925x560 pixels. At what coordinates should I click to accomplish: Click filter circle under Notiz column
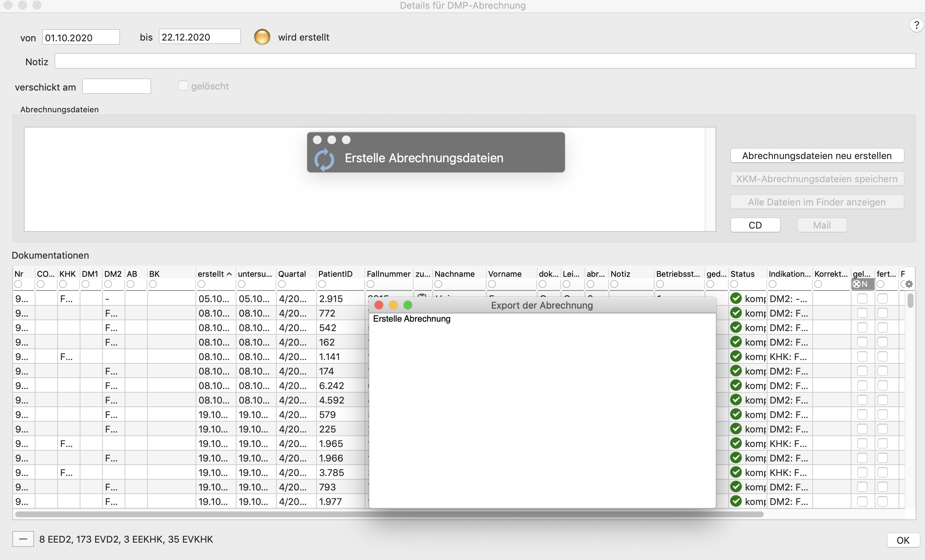point(615,284)
